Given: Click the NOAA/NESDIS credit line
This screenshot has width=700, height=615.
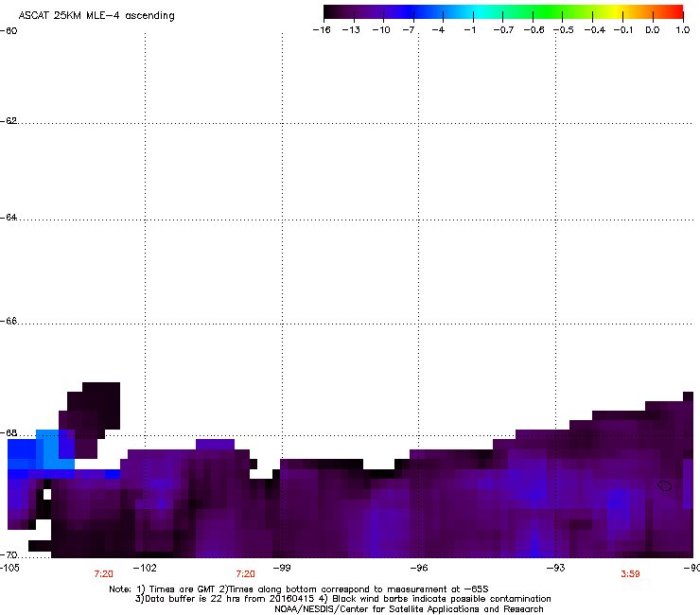Looking at the screenshot, I should 409,609.
